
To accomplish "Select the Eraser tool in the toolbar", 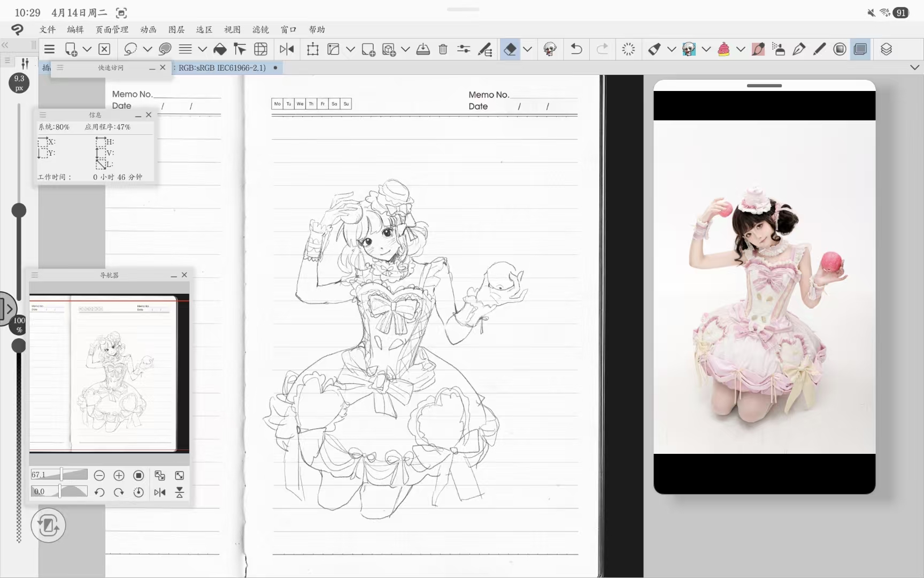I will (510, 49).
